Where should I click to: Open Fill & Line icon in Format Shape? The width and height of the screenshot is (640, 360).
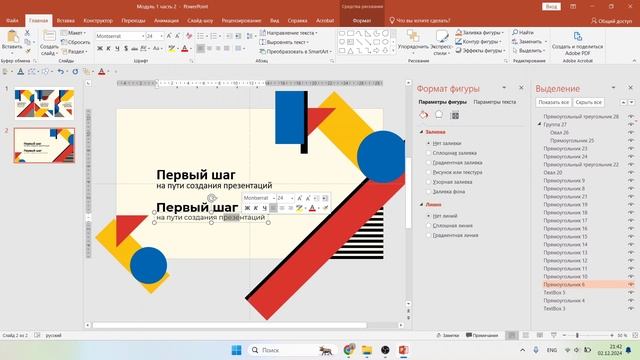(x=424, y=115)
